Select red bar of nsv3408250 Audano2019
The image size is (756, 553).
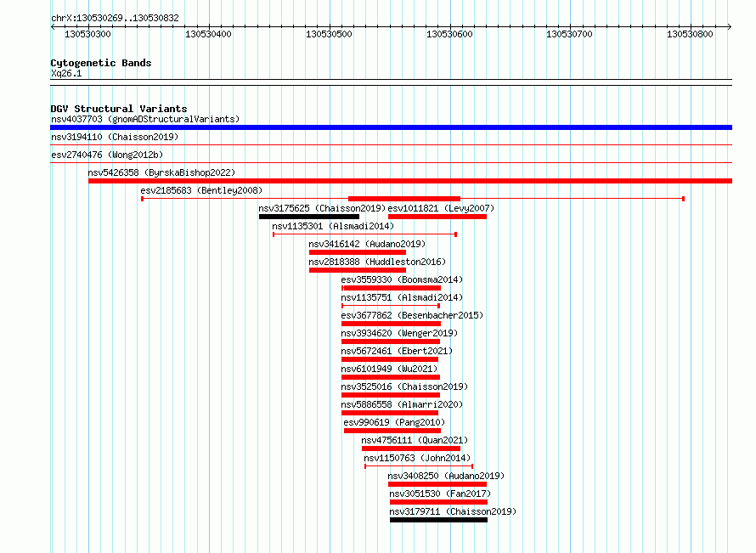point(437,484)
